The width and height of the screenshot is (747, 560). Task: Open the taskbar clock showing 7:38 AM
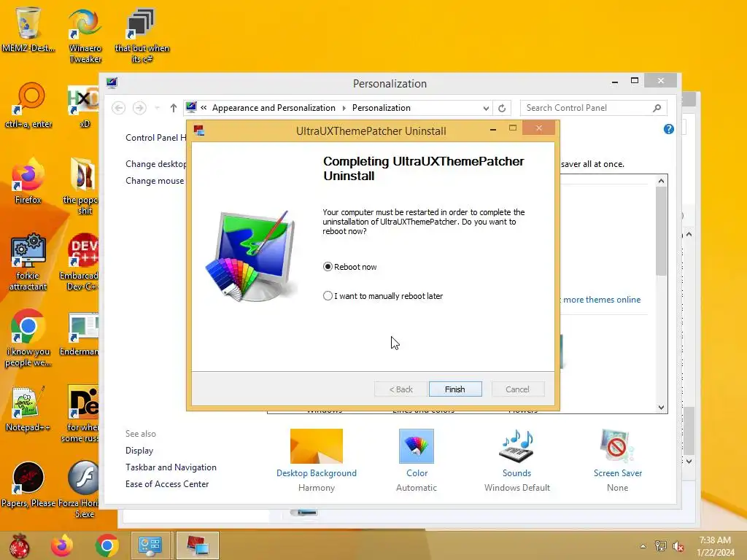tap(715, 546)
